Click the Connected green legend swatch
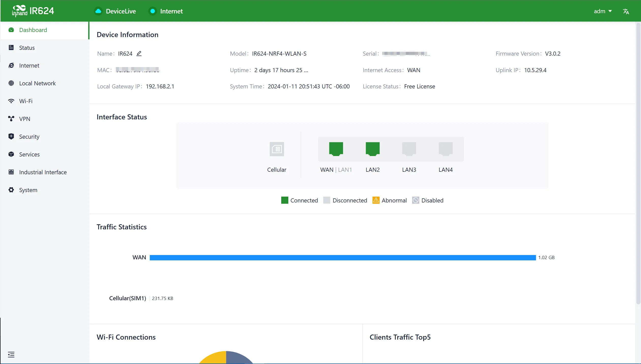 point(285,200)
